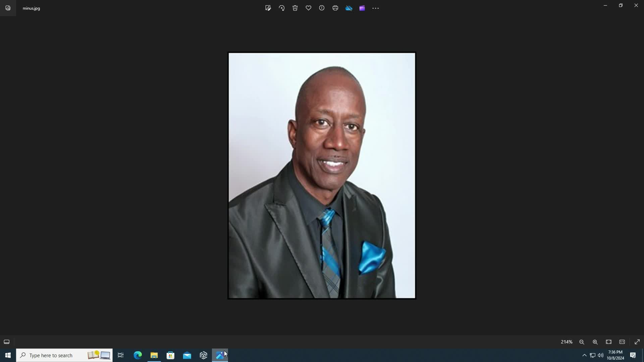Click the OneDrive cloud icon
The width and height of the screenshot is (644, 362).
[x=349, y=8]
